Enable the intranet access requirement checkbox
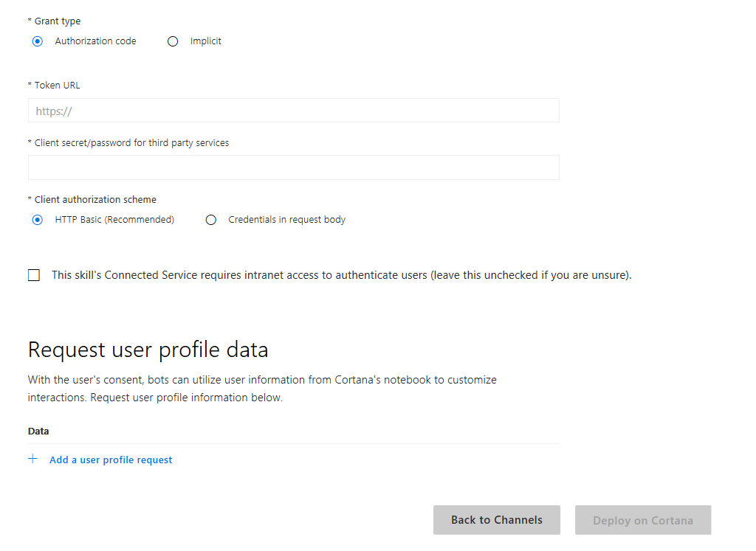Image resolution: width=756 pixels, height=551 pixels. pyautogui.click(x=33, y=274)
